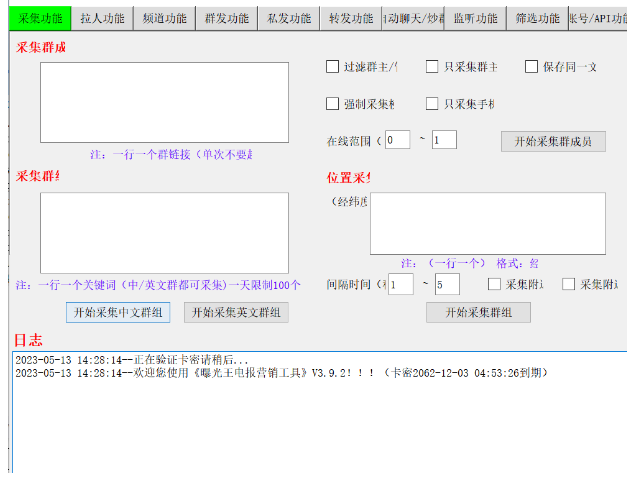Viewport: 627px width, 477px height.
Task: Select the 群发功能 tab
Action: click(226, 18)
